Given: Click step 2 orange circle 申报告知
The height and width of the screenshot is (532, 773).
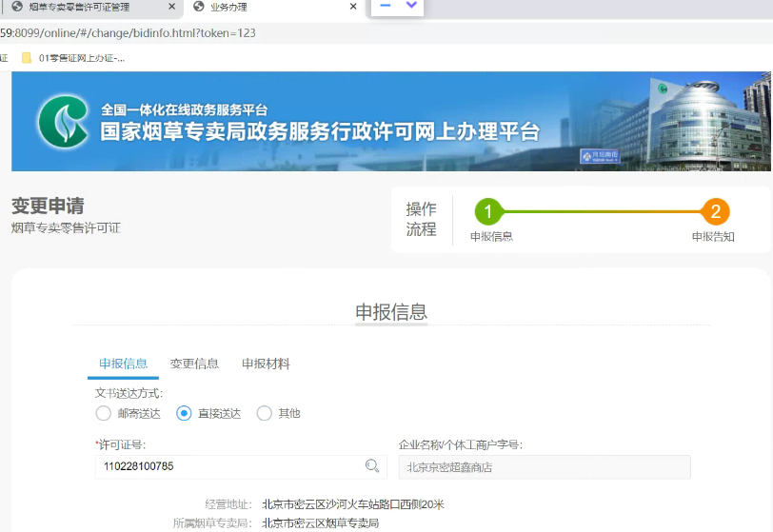Looking at the screenshot, I should [715, 211].
